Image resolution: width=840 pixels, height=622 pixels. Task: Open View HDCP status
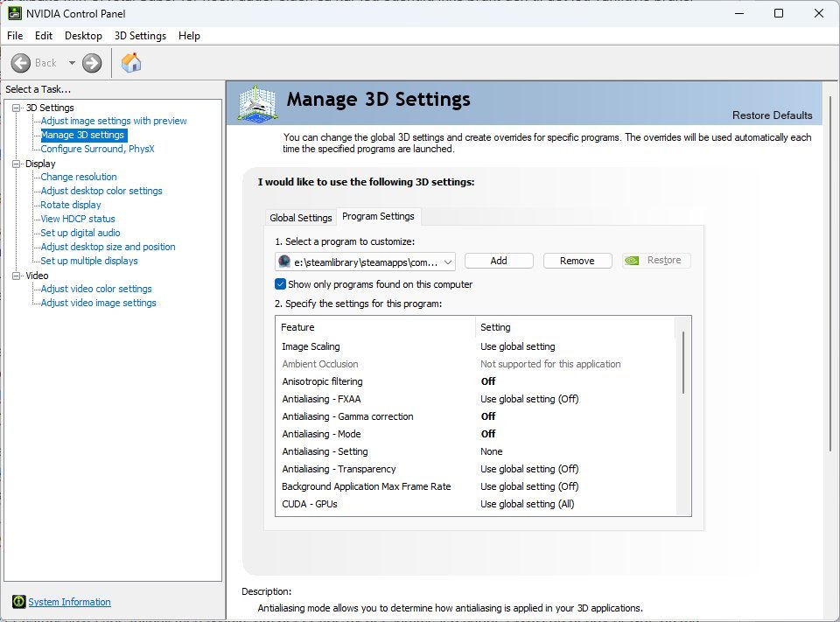[x=78, y=219]
